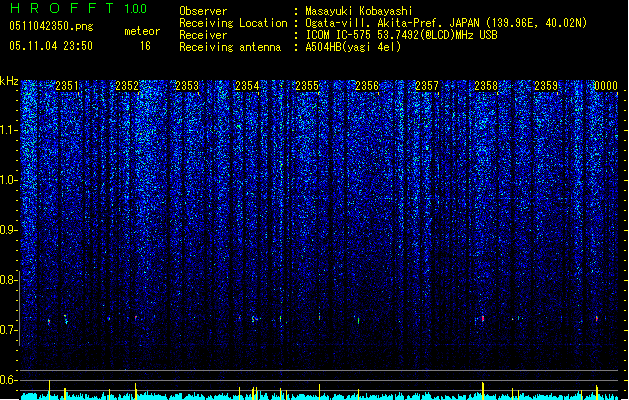Click the HROFFT program title
This screenshot has width=629, height=400.
[x=61, y=8]
